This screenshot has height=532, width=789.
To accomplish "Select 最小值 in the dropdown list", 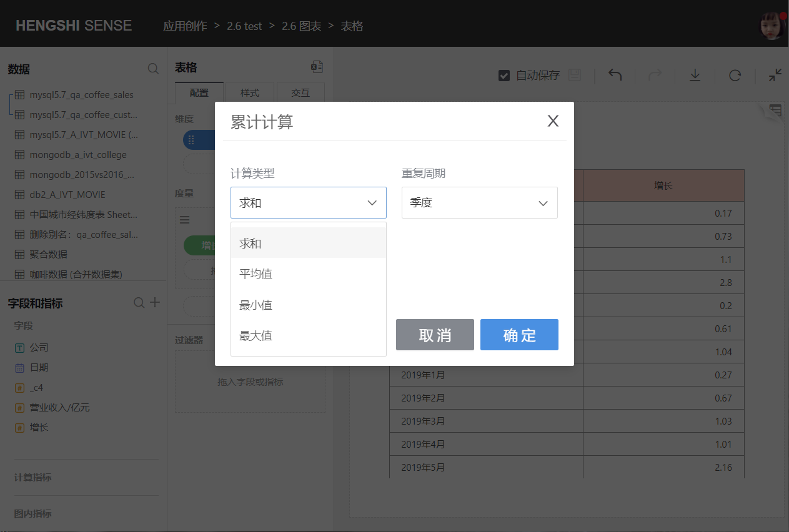I will [x=309, y=305].
